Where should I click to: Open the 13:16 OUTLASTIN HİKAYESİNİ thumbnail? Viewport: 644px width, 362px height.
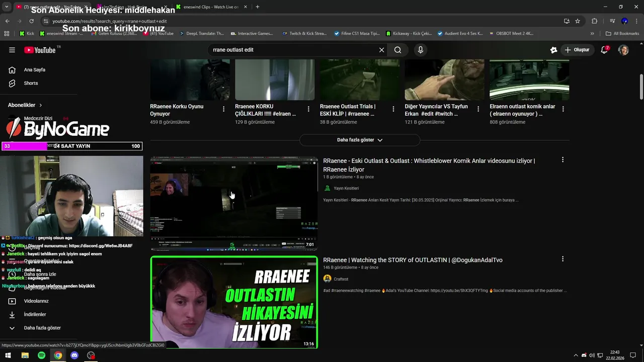tap(234, 302)
